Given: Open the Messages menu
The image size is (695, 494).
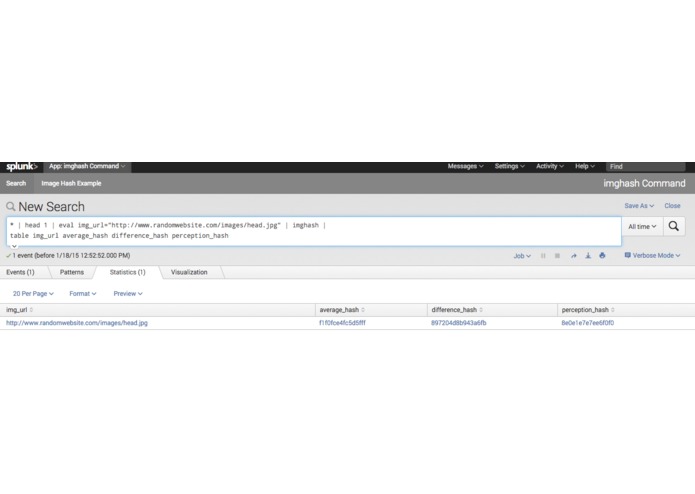Looking at the screenshot, I should pyautogui.click(x=465, y=167).
